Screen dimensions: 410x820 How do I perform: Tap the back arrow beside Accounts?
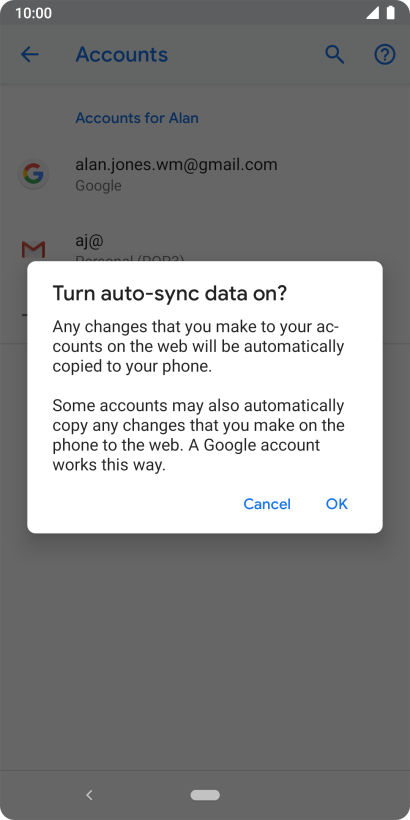[30, 54]
